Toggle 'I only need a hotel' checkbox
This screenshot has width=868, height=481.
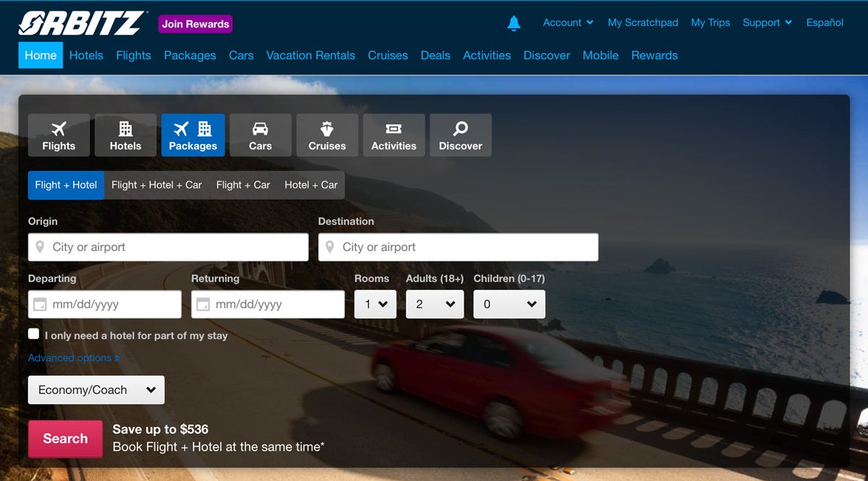tap(34, 334)
